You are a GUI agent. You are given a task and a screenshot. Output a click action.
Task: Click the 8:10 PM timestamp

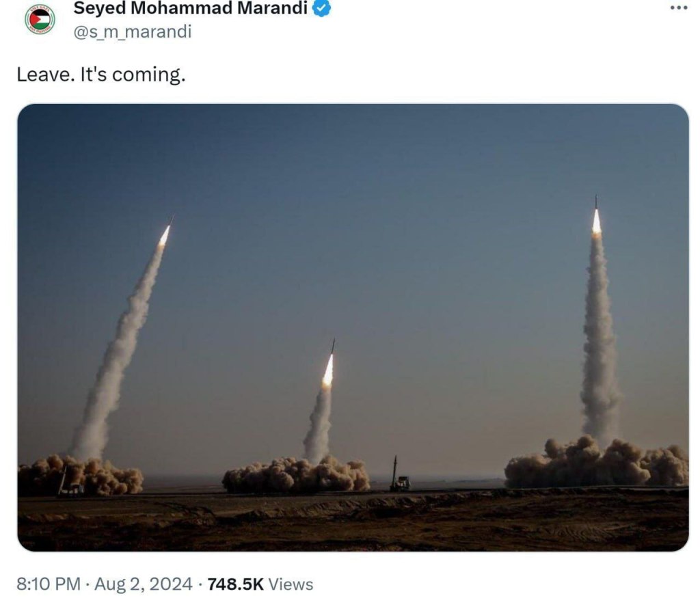click(49, 584)
